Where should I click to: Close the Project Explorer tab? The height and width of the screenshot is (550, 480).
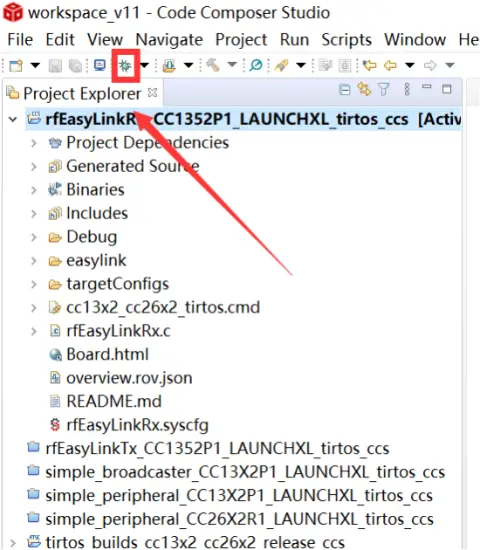[x=153, y=93]
